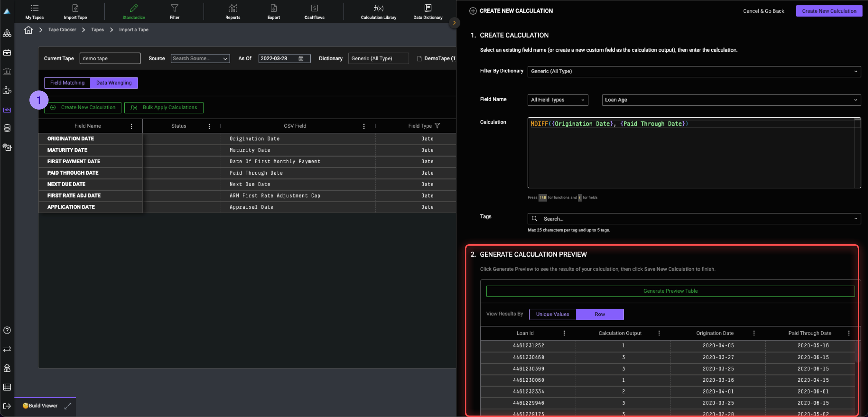Open Field Name column options menu
The height and width of the screenshot is (417, 868).
[131, 126]
